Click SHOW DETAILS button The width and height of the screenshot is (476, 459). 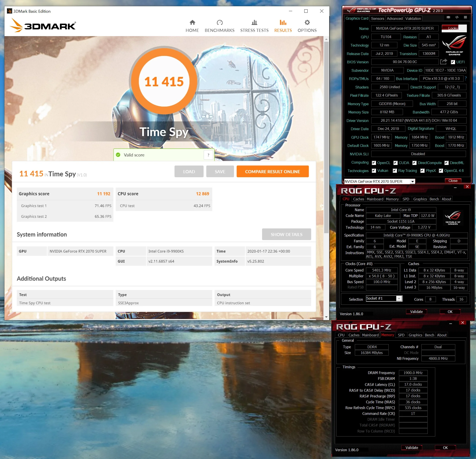coord(286,234)
